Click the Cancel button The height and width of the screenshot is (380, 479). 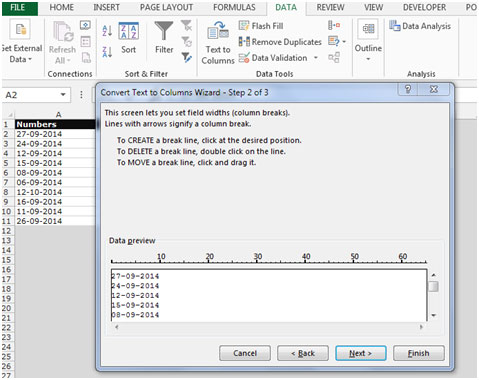tap(245, 353)
